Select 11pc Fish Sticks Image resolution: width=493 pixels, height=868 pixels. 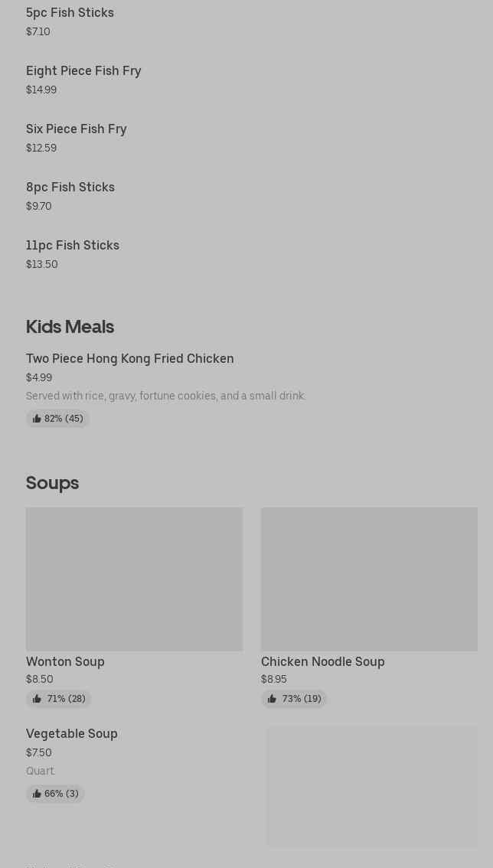coord(73,246)
